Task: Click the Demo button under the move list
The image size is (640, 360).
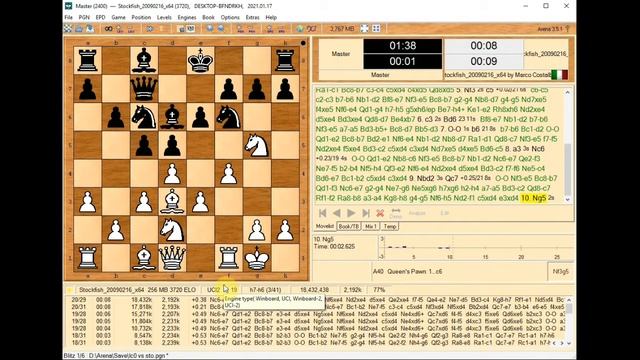Action: click(x=395, y=213)
